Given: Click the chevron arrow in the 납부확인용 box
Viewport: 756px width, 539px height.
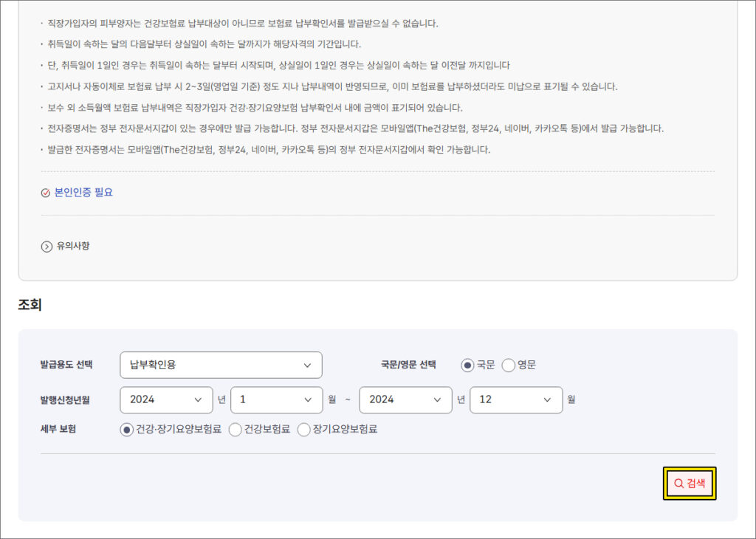Looking at the screenshot, I should tap(307, 365).
